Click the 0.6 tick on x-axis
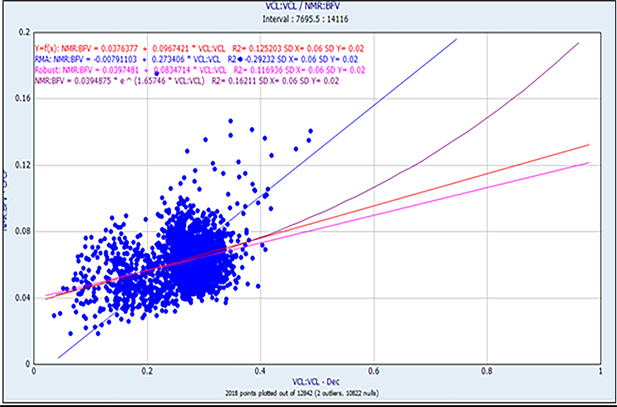Screen dimensions: 617x407 point(373,372)
